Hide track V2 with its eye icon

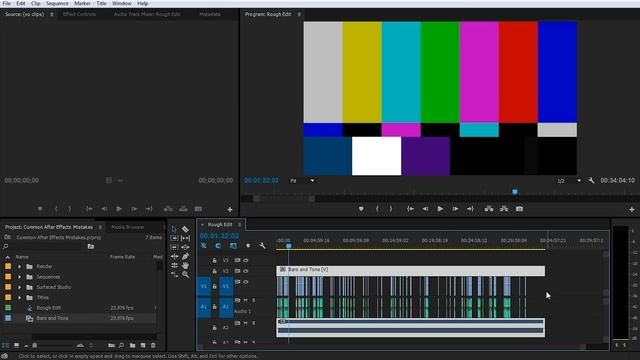click(246, 271)
